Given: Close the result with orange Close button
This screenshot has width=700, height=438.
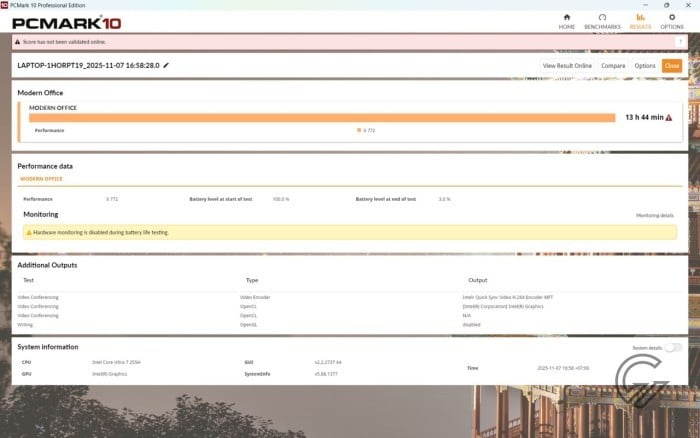Looking at the screenshot, I should click(x=671, y=66).
